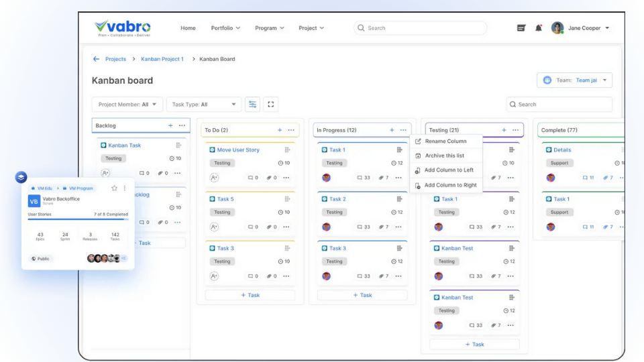This screenshot has width=644, height=362.
Task: Star the Vabro Backoffice card
Action: coord(114,188)
